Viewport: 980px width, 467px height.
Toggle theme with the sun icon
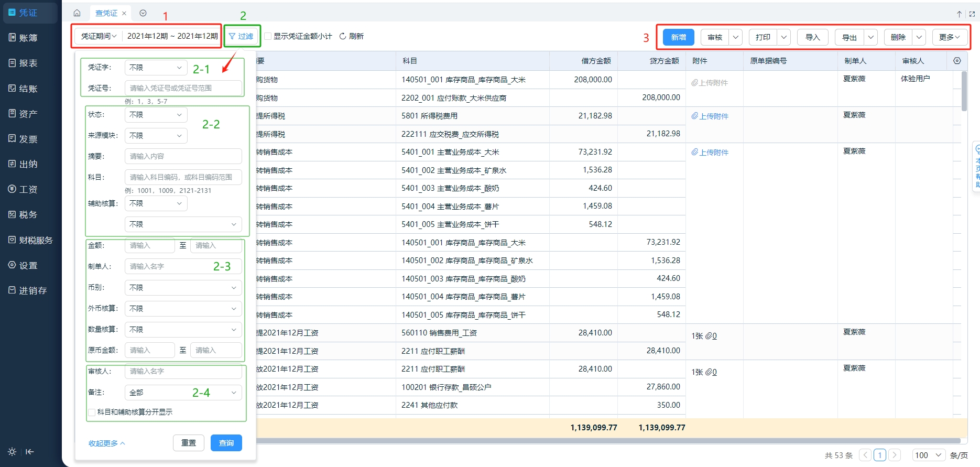(12, 452)
